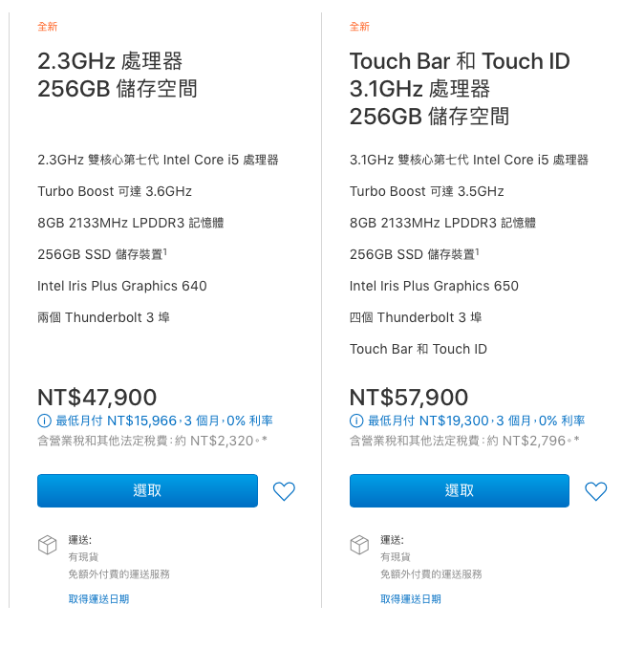The image size is (644, 648).
Task: Click the NT$57,900 price text
Action: point(409,398)
